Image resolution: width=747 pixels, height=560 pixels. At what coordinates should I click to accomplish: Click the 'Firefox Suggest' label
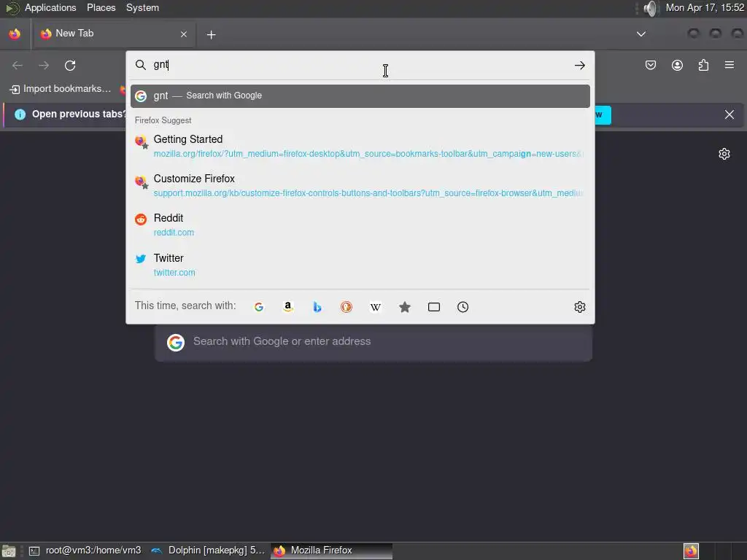tap(163, 120)
